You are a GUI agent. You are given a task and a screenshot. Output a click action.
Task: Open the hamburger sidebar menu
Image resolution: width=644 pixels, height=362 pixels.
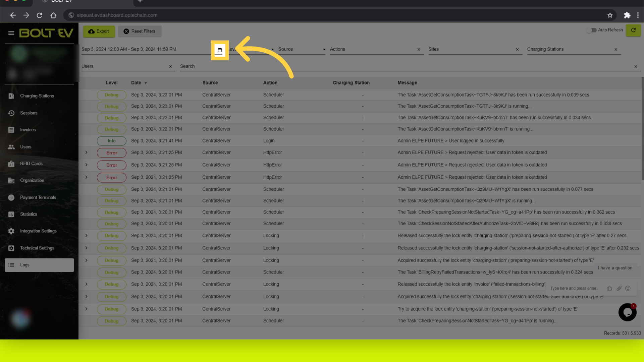click(x=11, y=33)
